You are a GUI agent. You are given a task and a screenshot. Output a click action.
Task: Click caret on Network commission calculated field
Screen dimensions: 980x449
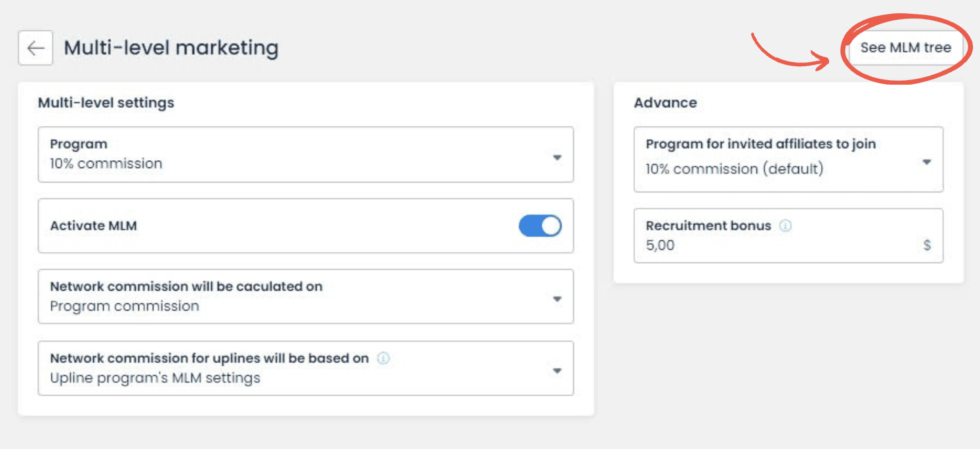coord(557,299)
